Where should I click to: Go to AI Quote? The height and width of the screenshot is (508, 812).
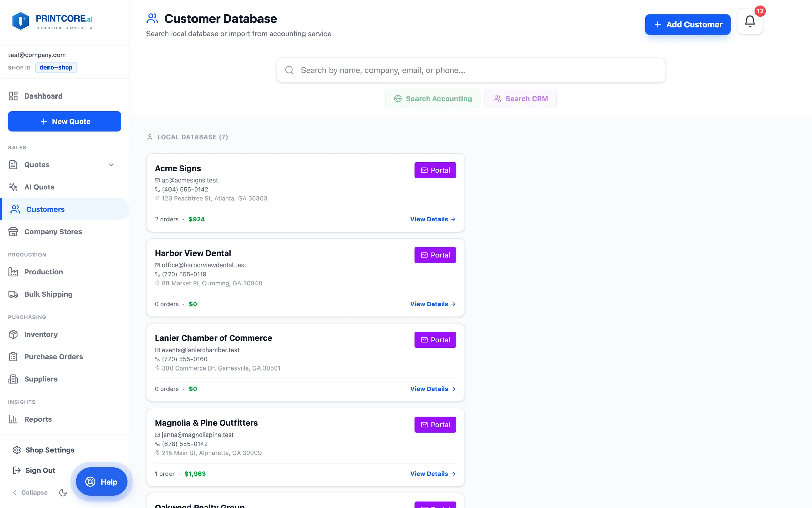tap(65, 187)
